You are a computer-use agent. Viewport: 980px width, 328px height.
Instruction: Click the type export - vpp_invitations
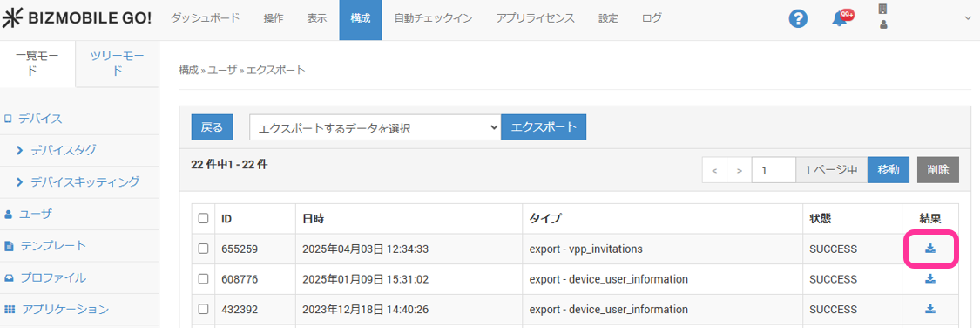tap(585, 249)
